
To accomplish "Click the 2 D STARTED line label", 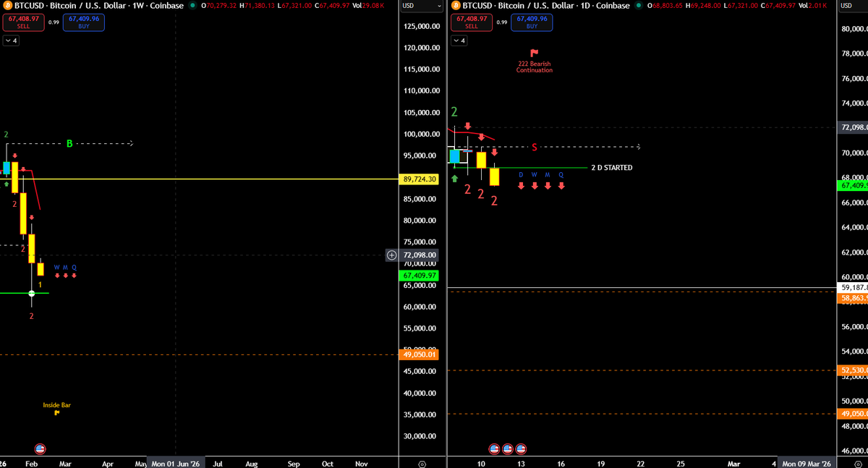I will [612, 168].
